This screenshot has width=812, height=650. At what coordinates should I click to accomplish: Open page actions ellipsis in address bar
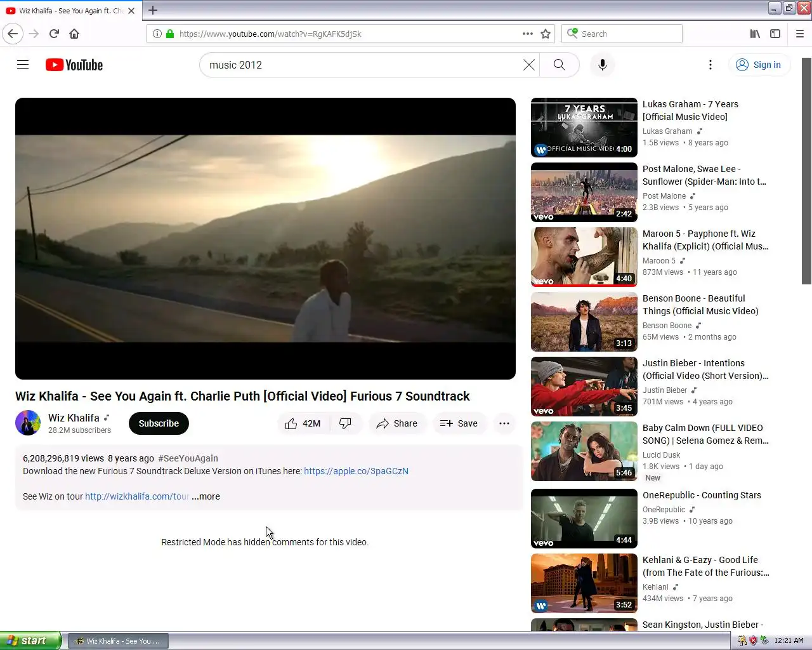tap(528, 34)
